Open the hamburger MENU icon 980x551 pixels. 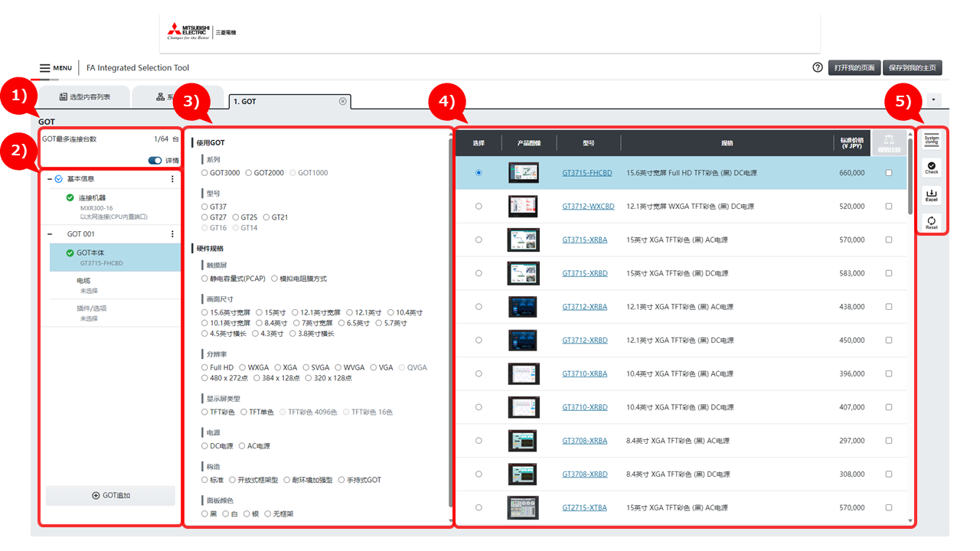46,68
